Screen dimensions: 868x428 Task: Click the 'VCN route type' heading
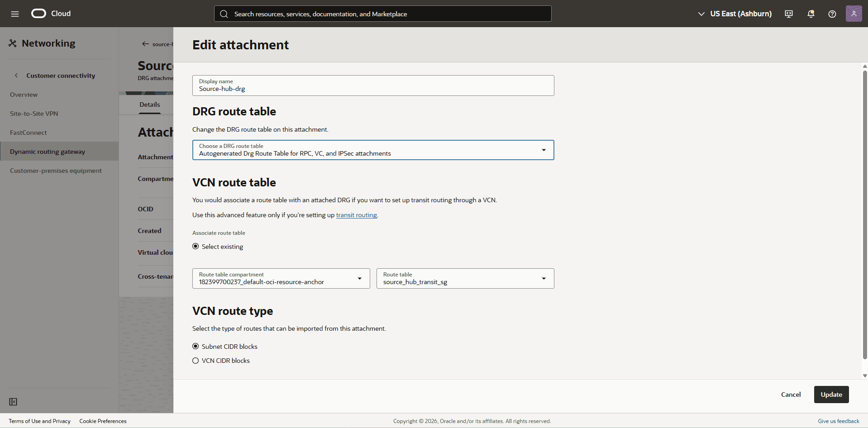click(233, 311)
